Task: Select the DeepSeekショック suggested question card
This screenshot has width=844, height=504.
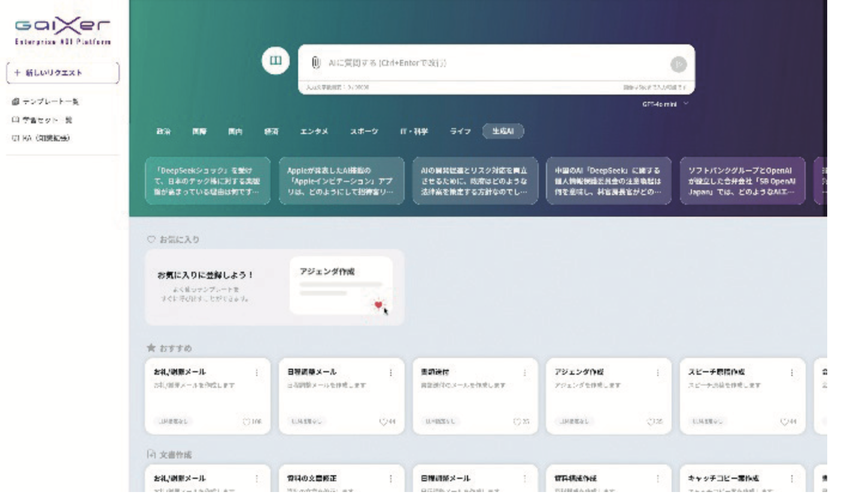Action: (208, 181)
